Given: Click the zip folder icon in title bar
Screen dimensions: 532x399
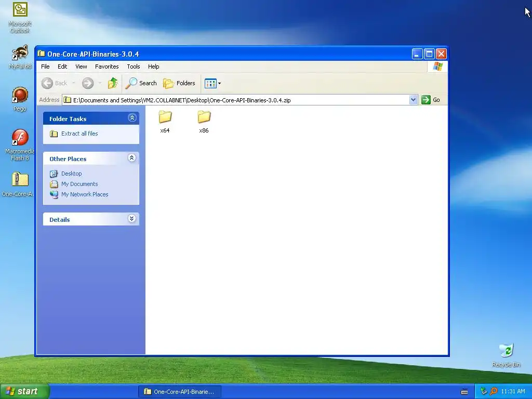Looking at the screenshot, I should pyautogui.click(x=42, y=54).
